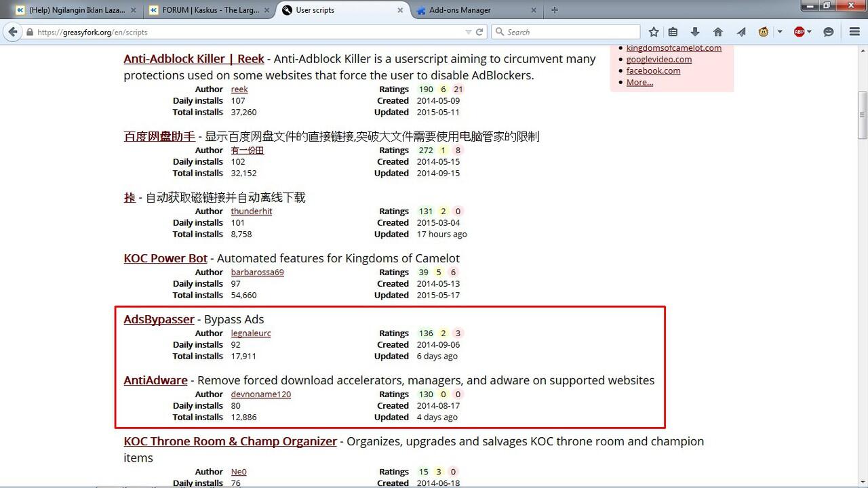Open the Firefox hamburger menu

tap(854, 32)
